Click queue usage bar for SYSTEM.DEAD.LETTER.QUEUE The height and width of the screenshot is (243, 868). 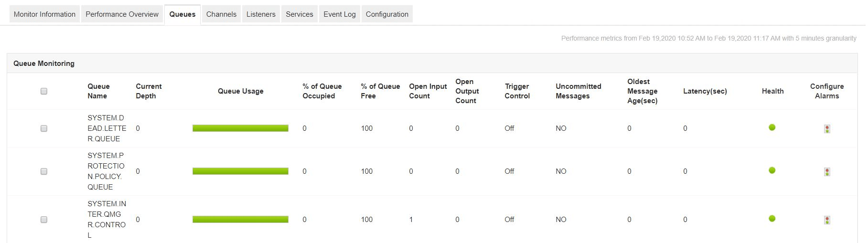point(240,128)
